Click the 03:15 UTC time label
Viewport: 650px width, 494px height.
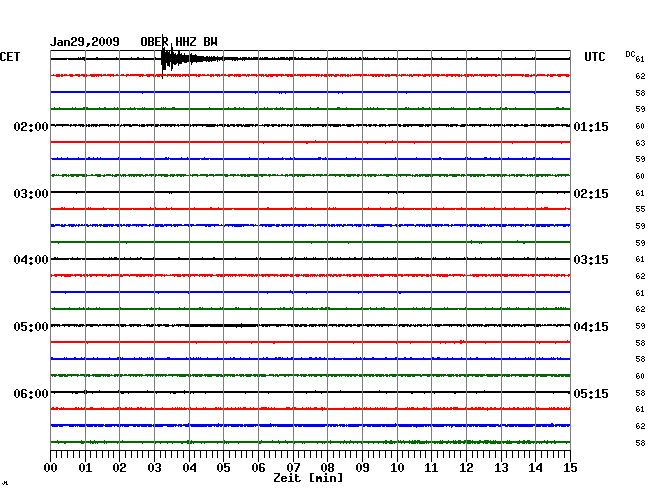(x=591, y=260)
